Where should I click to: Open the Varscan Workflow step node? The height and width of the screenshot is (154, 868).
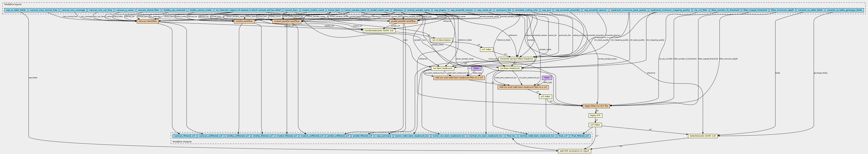point(147,21)
